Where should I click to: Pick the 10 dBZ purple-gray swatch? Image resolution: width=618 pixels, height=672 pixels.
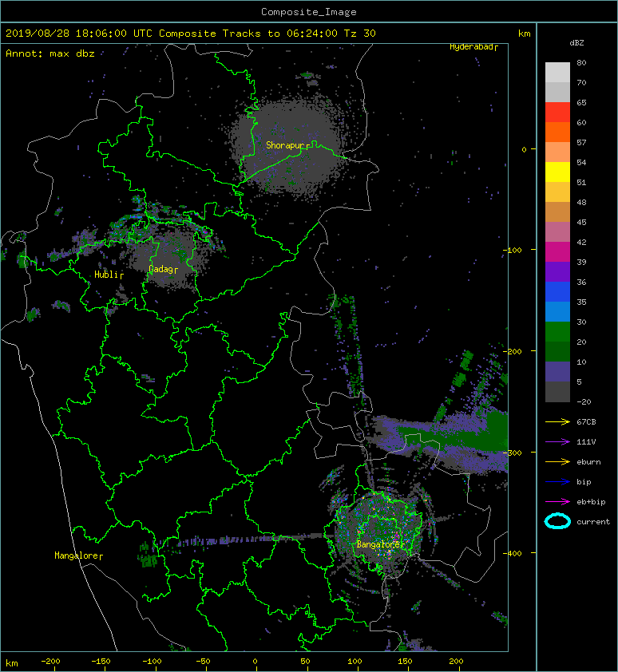coord(557,372)
